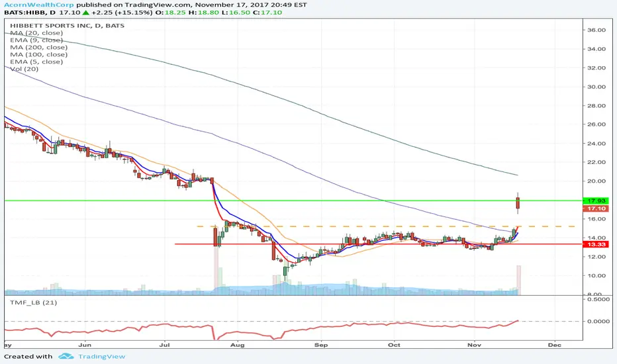Click the 10.00 price axis label
617x364 pixels.
click(x=596, y=275)
